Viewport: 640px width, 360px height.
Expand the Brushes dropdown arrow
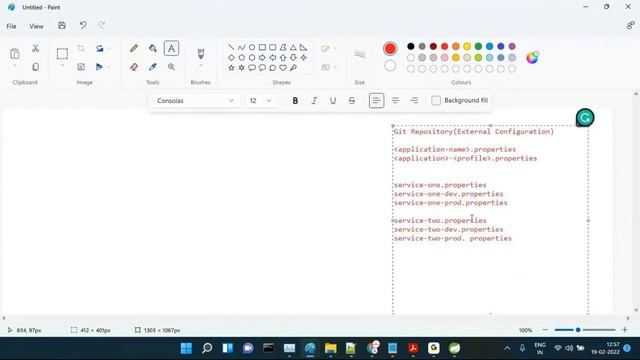(x=200, y=66)
